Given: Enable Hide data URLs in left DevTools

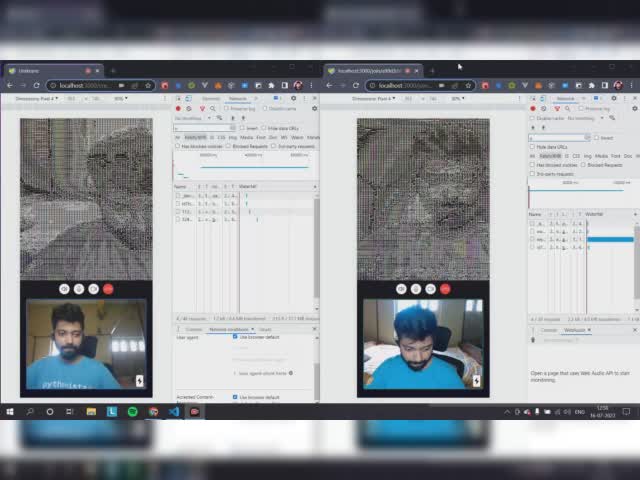Looking at the screenshot, I should (264, 128).
